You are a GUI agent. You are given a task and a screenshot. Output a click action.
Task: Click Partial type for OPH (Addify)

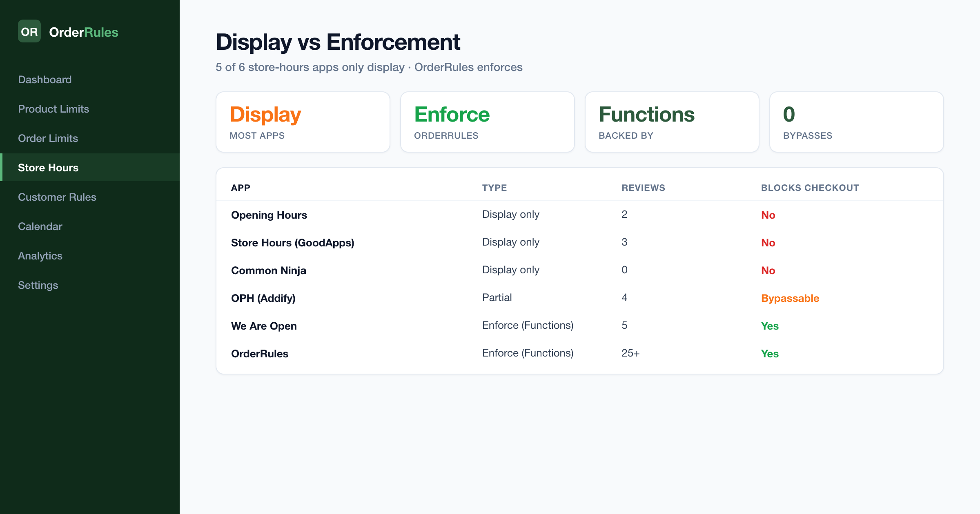(497, 297)
